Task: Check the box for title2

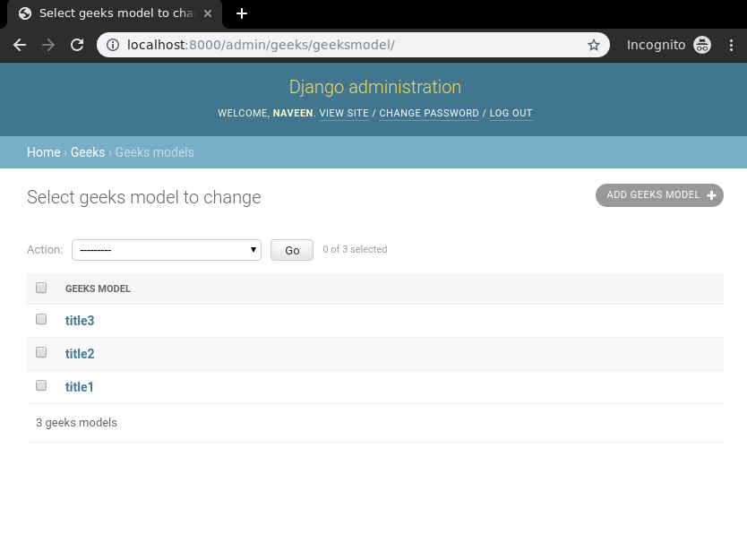Action: tap(41, 352)
